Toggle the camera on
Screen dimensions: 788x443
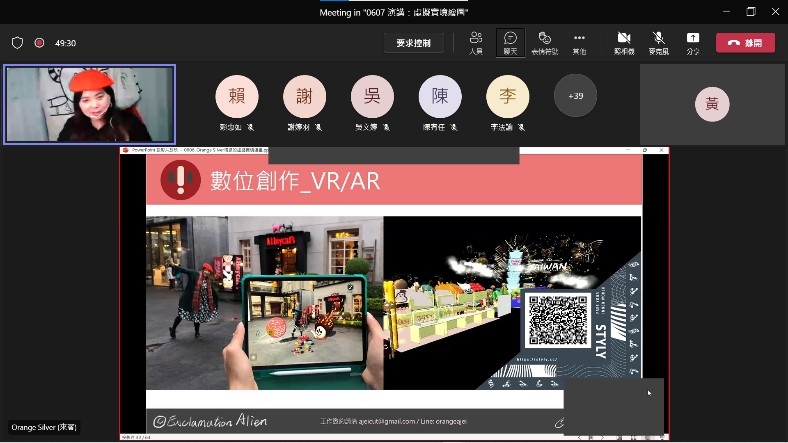(x=624, y=42)
